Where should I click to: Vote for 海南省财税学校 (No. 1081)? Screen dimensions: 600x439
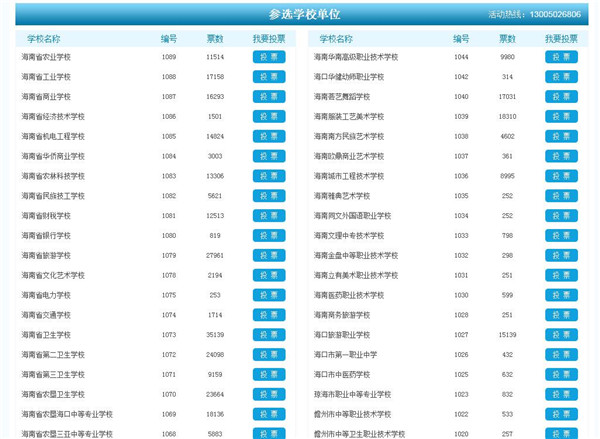coord(269,216)
